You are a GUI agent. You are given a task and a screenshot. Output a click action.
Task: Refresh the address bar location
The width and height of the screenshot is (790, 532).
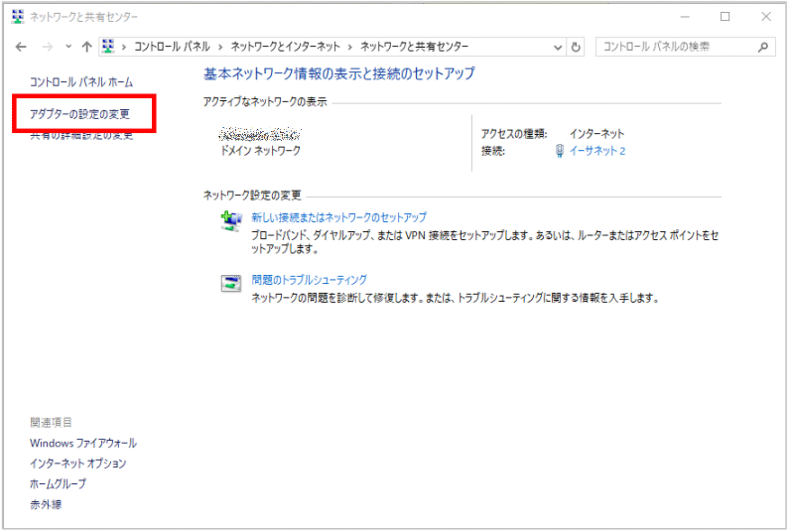(x=578, y=47)
